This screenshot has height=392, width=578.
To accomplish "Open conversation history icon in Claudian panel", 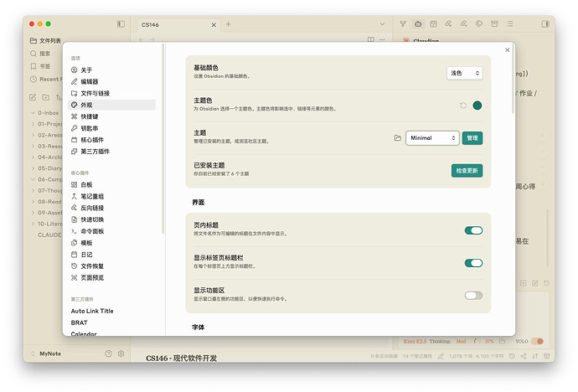I will pos(546,283).
